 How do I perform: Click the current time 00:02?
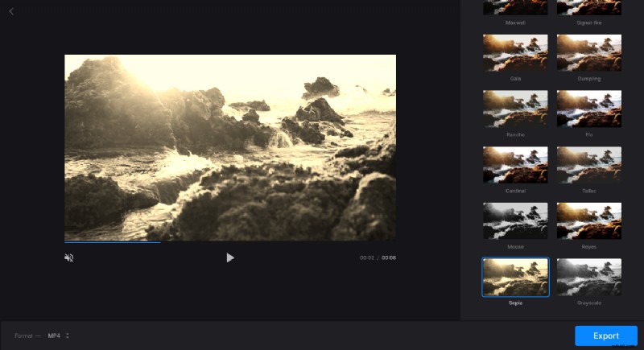(x=367, y=257)
